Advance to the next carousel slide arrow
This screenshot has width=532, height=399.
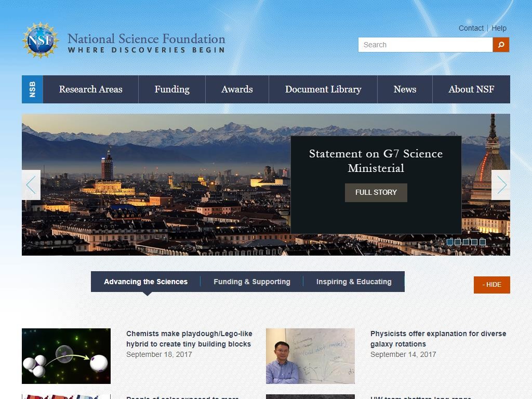(501, 185)
